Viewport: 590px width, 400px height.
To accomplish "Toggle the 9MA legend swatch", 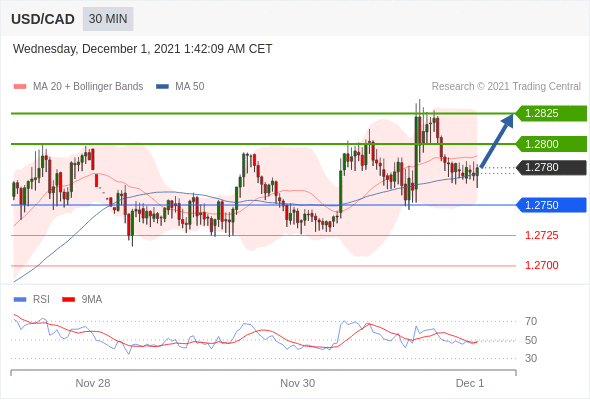I will pyautogui.click(x=68, y=300).
